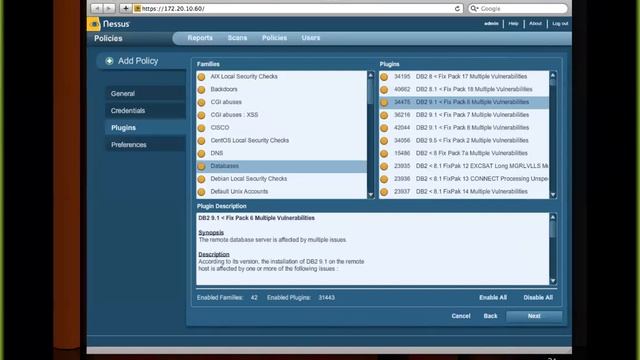Click Plugin Description scrollbar thumb

553,229
